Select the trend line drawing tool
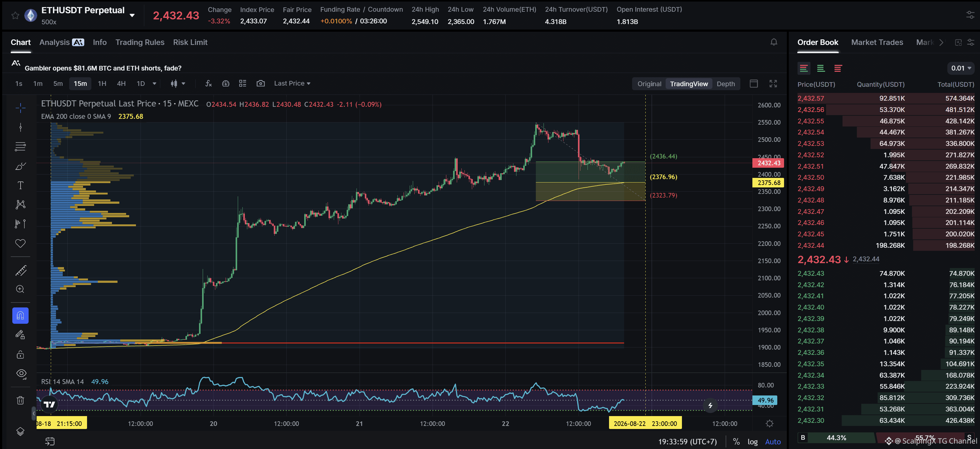 point(21,127)
